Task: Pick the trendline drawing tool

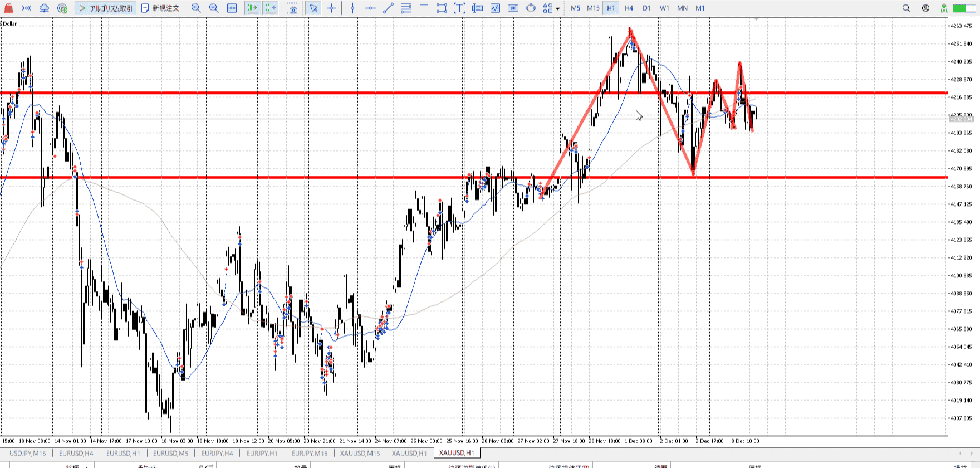Action: [x=388, y=8]
